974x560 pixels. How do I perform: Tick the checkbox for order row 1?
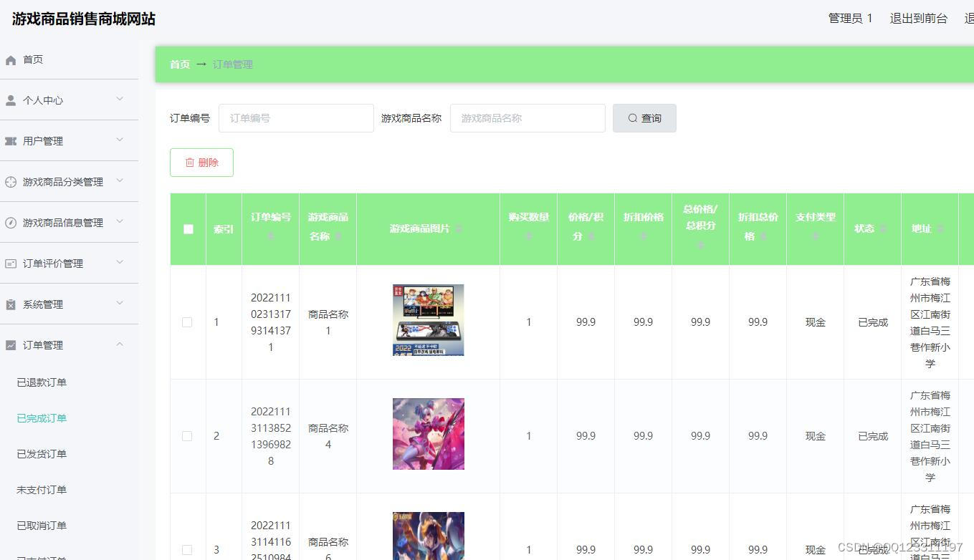coord(187,322)
